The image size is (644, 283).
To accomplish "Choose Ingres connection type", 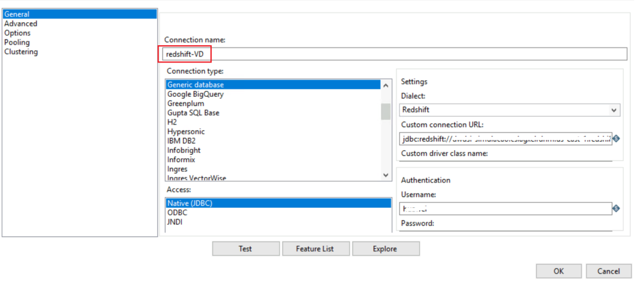I will tap(273, 170).
